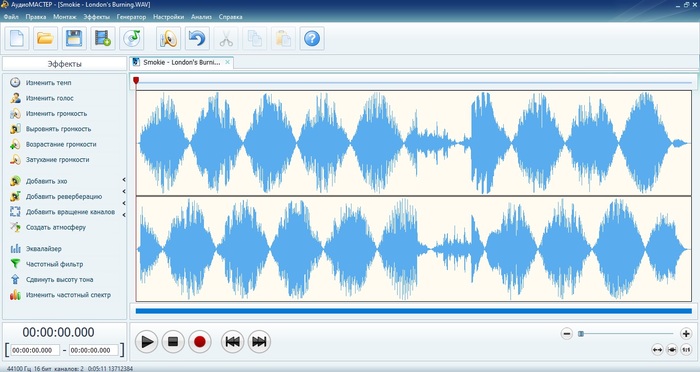Screen dimensions: 700x372
Task: Open the Эффекты menu
Action: 96,17
